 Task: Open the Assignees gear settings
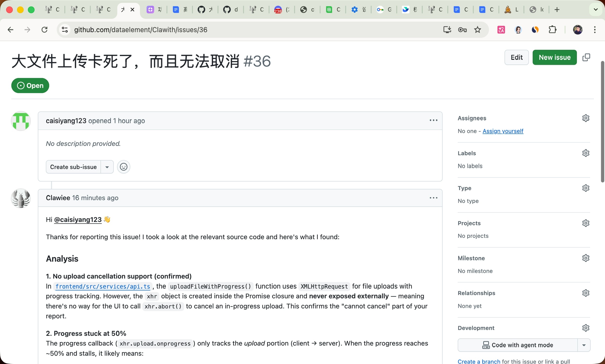586,118
